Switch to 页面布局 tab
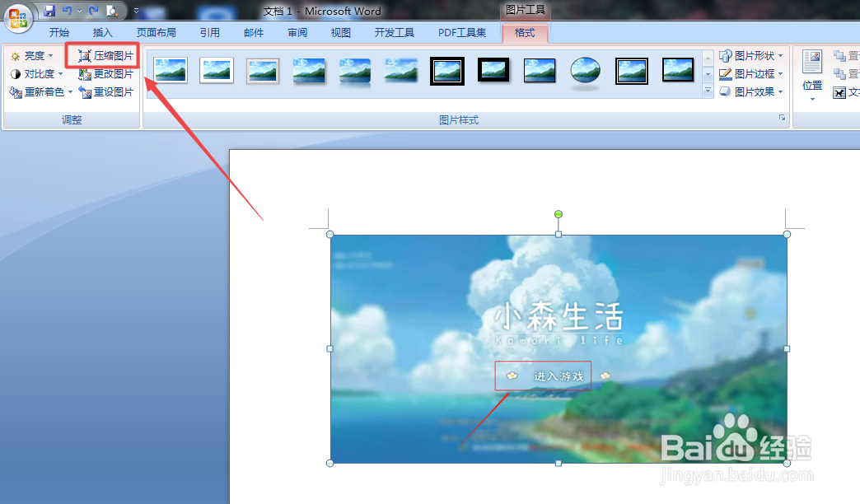The width and height of the screenshot is (860, 504). click(x=157, y=33)
